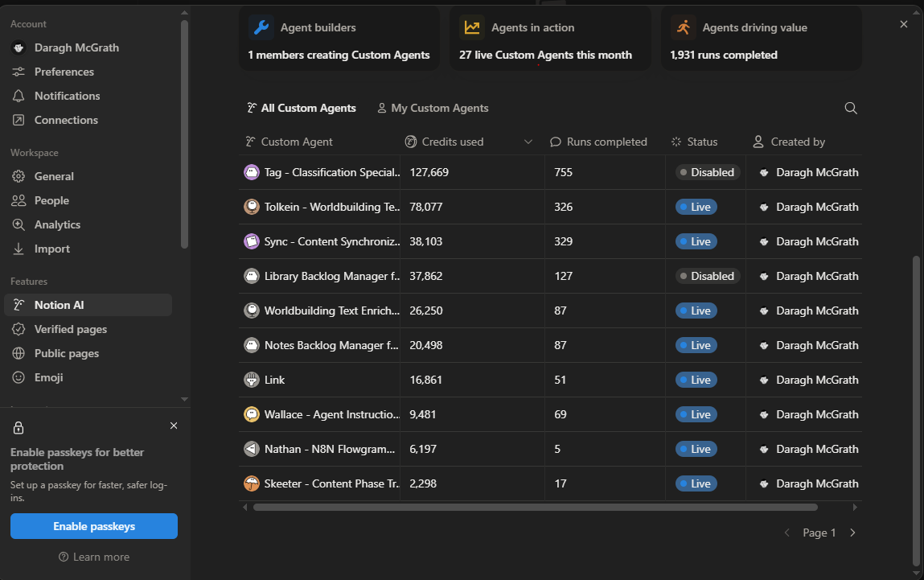Click the Link agent avatar icon
Viewport: 924px width, 580px height.
click(x=252, y=380)
